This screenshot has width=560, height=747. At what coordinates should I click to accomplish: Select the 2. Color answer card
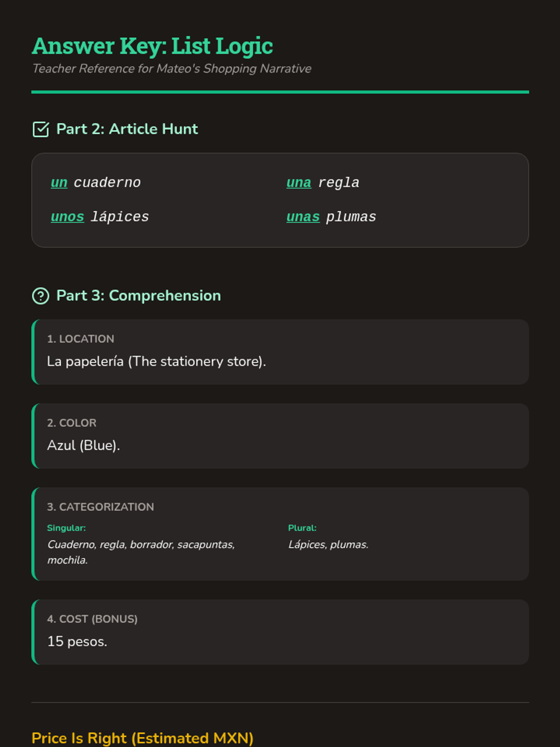[280, 436]
